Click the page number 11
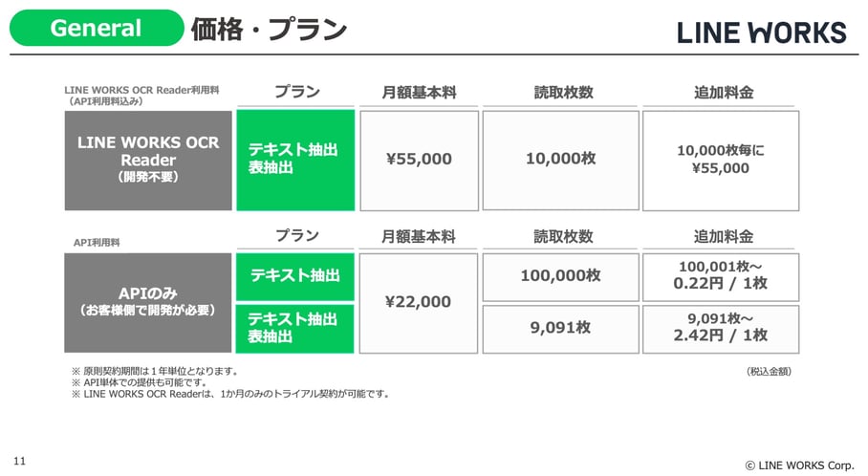This screenshot has width=868, height=476. pos(20,462)
